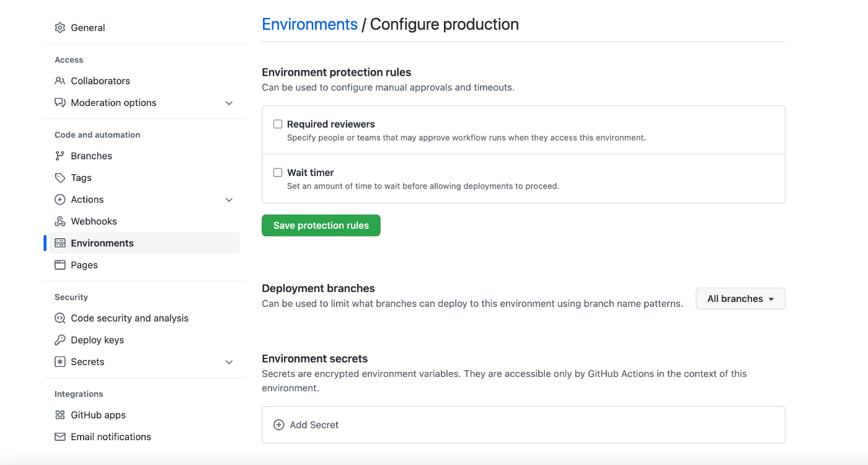Click the plus icon beside Add Secret

click(279, 425)
